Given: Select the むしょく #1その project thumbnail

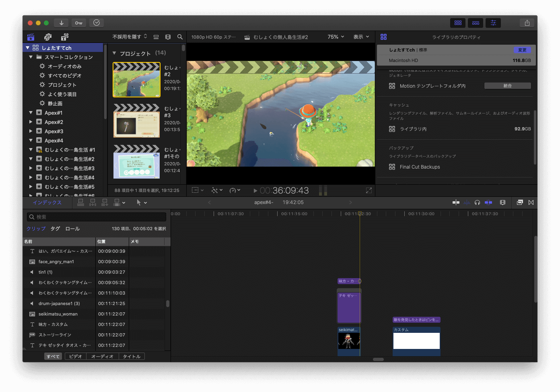Looking at the screenshot, I should pos(136,162).
